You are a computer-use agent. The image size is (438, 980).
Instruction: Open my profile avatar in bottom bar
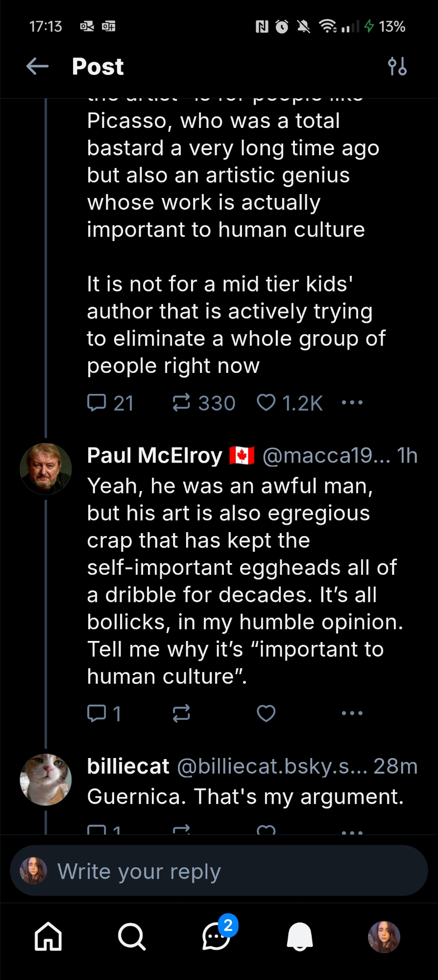click(384, 936)
